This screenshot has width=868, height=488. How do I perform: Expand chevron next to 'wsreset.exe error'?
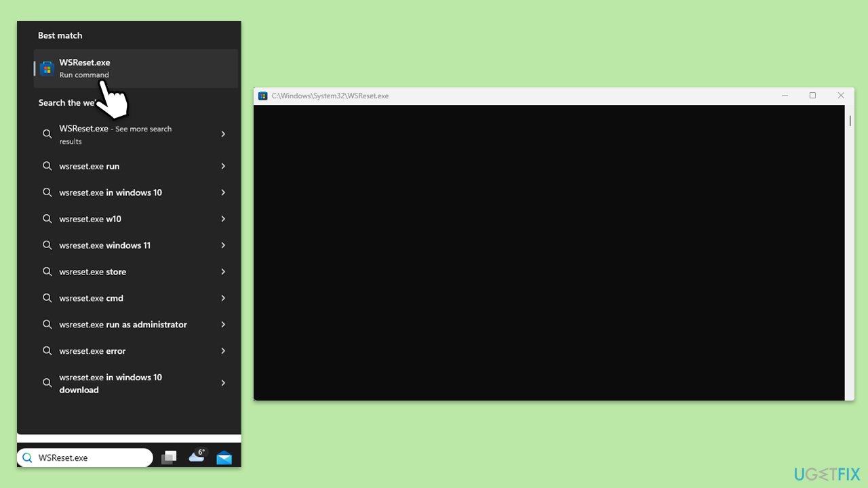tap(223, 351)
